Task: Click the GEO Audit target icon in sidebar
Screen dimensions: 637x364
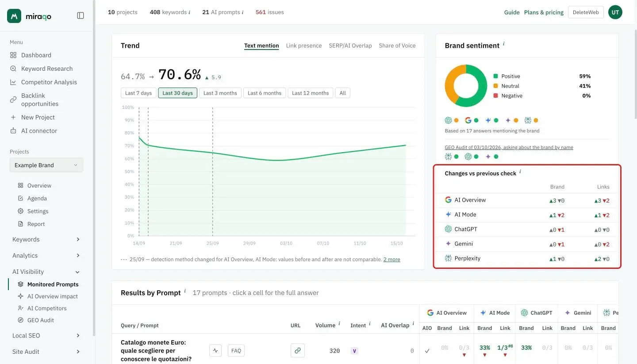Action: (x=20, y=320)
